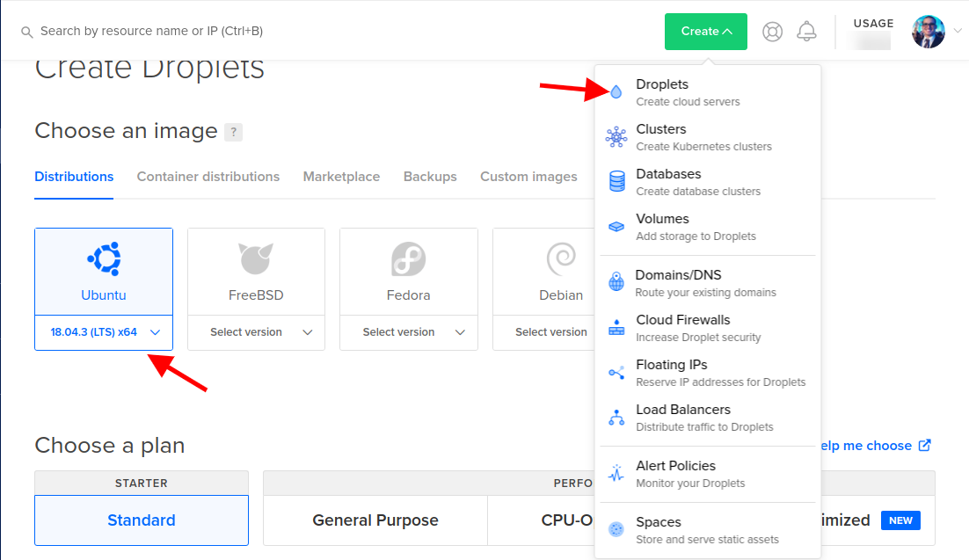Choose Databases menu entry text
Screen dimensions: 969x560
point(668,174)
